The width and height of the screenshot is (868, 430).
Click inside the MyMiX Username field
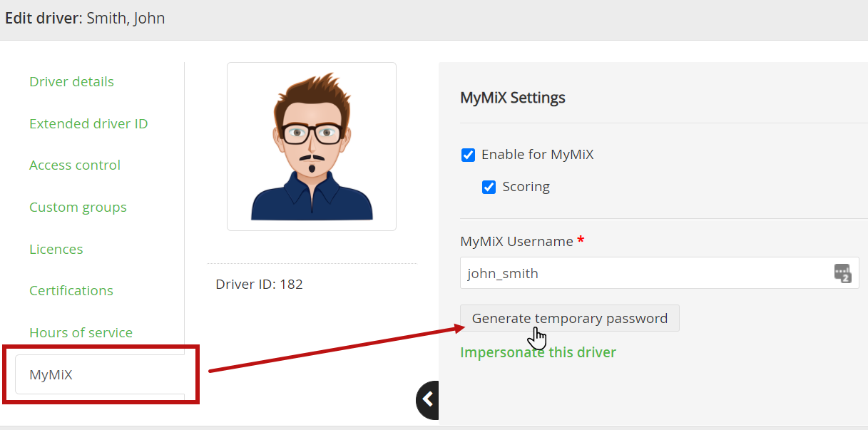pos(642,272)
